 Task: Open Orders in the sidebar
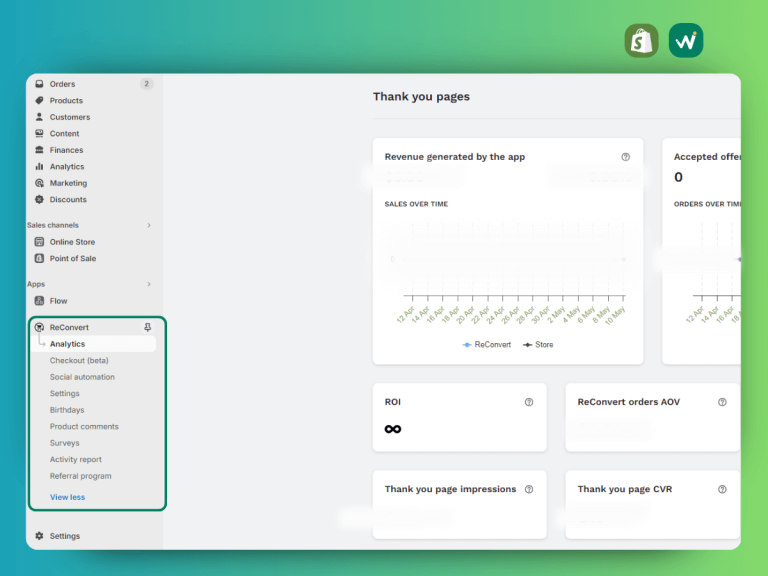pos(62,84)
